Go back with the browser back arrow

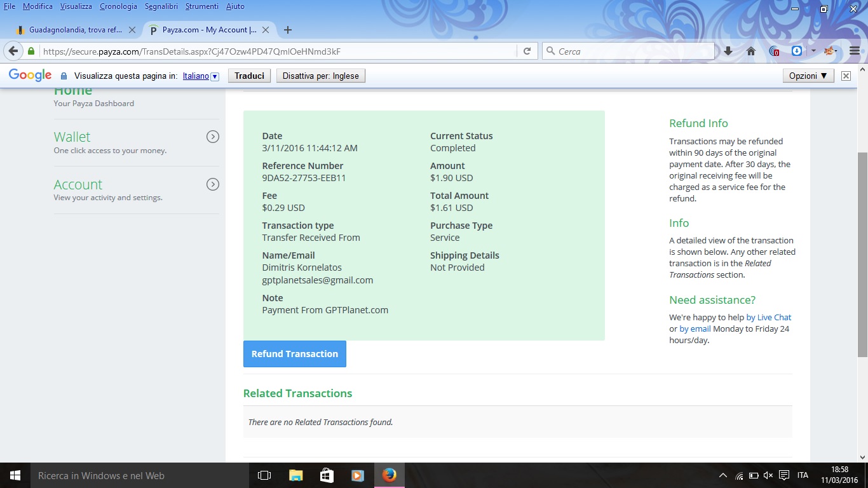(x=13, y=51)
